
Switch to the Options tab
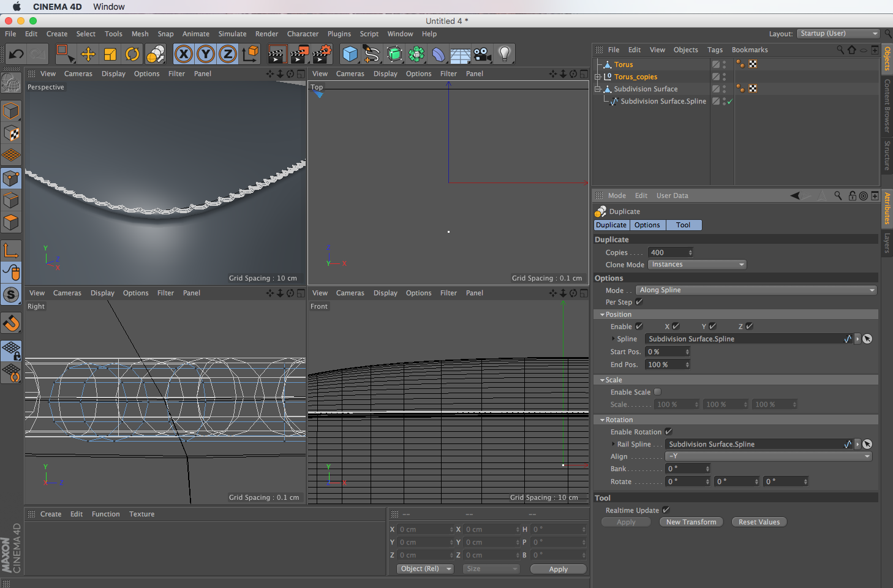pyautogui.click(x=647, y=225)
